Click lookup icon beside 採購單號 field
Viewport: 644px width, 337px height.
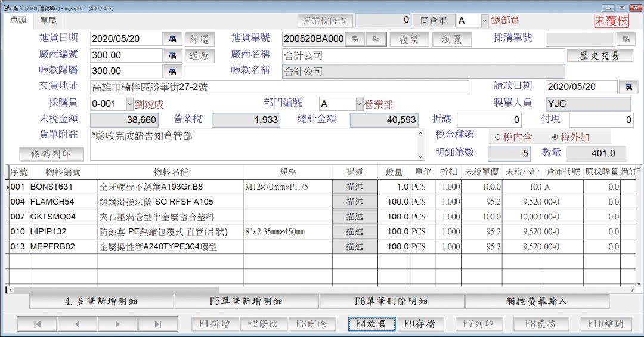click(x=626, y=39)
